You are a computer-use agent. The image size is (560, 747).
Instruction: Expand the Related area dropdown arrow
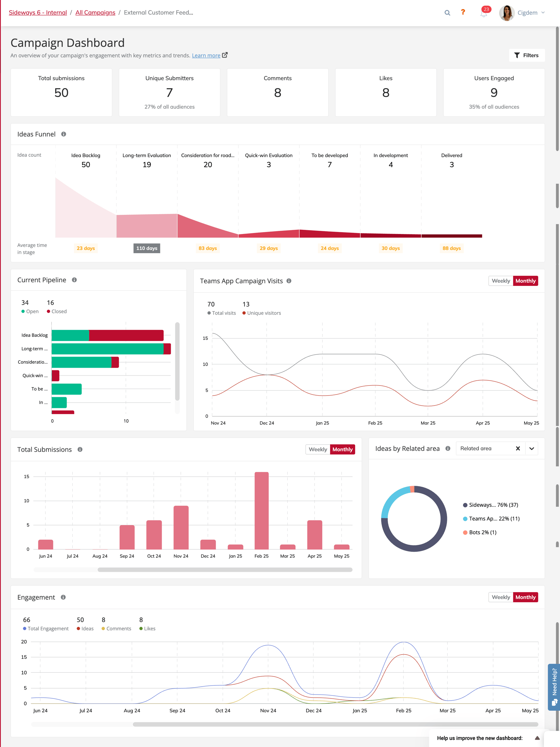[532, 448]
